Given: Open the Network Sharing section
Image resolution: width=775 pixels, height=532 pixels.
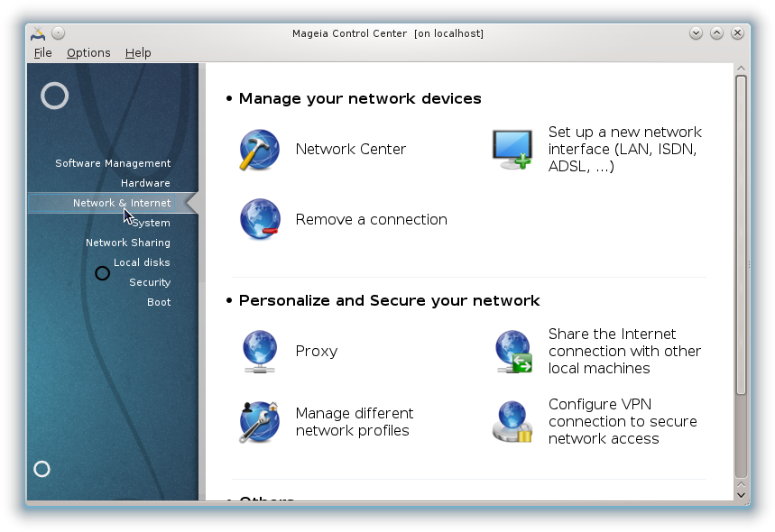Looking at the screenshot, I should pos(127,243).
